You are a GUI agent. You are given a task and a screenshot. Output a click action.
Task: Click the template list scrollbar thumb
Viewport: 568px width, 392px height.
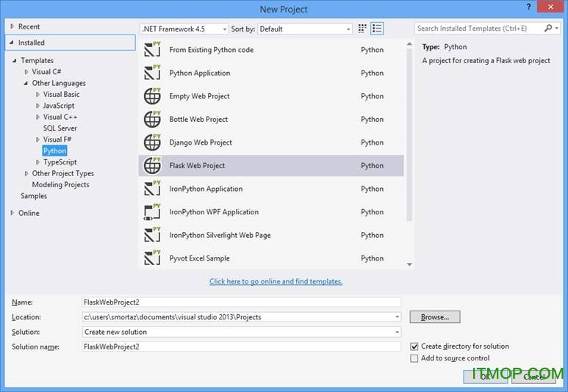click(x=409, y=134)
